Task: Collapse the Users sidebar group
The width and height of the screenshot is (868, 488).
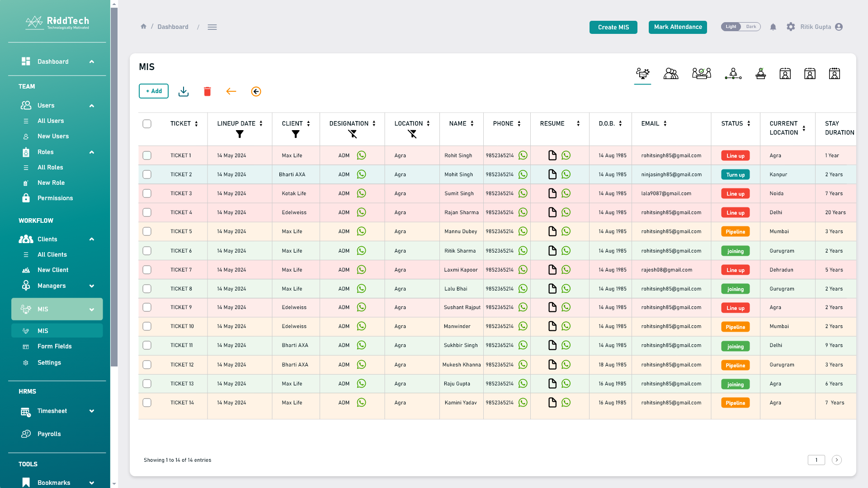Action: (92, 106)
